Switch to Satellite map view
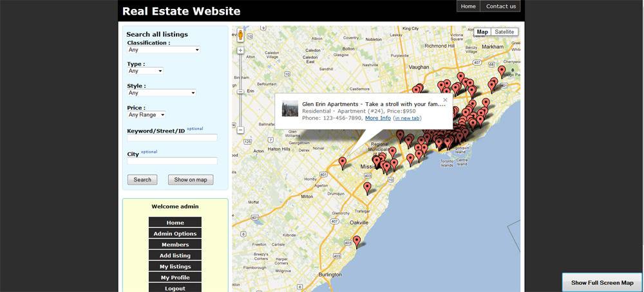Image resolution: width=644 pixels, height=292 pixels. (504, 32)
